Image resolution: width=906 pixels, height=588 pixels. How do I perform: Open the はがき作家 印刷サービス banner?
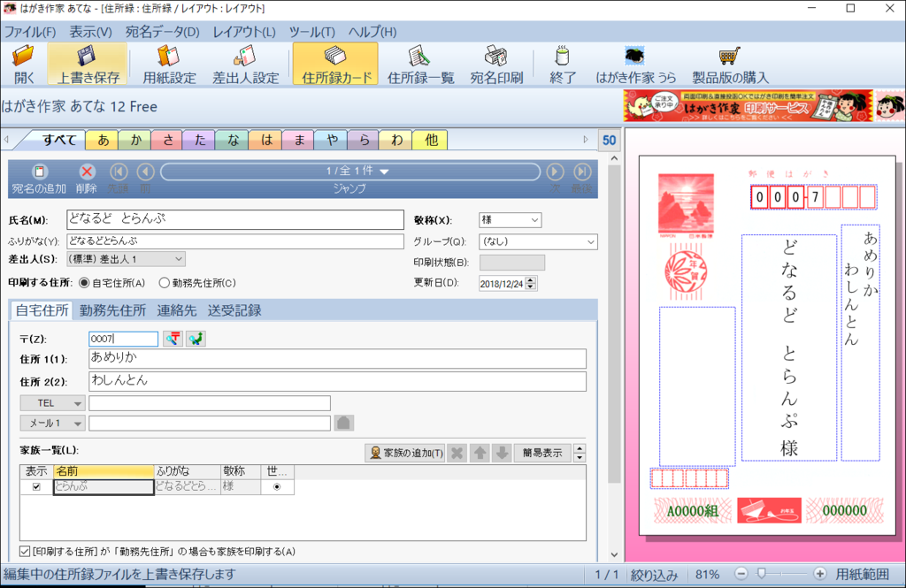(x=748, y=105)
